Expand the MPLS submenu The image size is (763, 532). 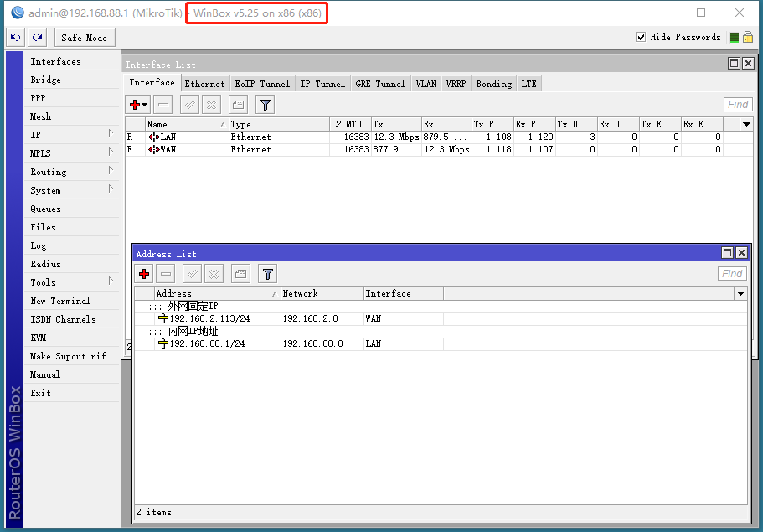point(71,154)
